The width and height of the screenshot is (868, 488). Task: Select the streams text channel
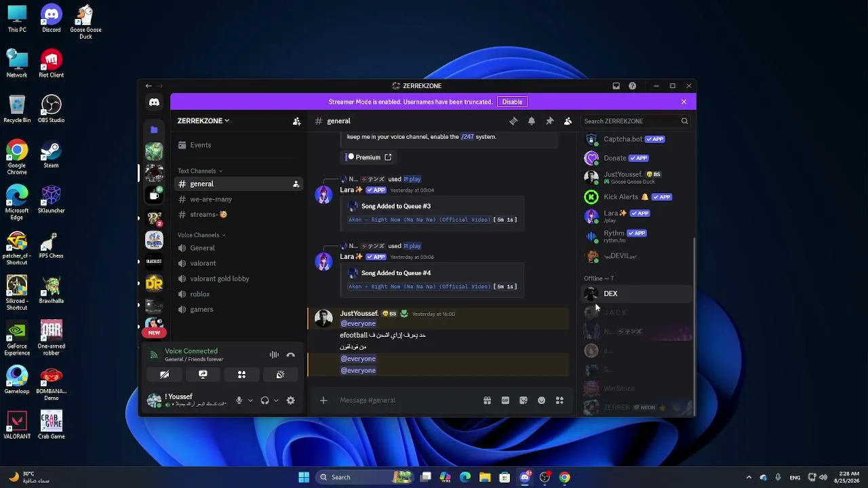pos(239,215)
